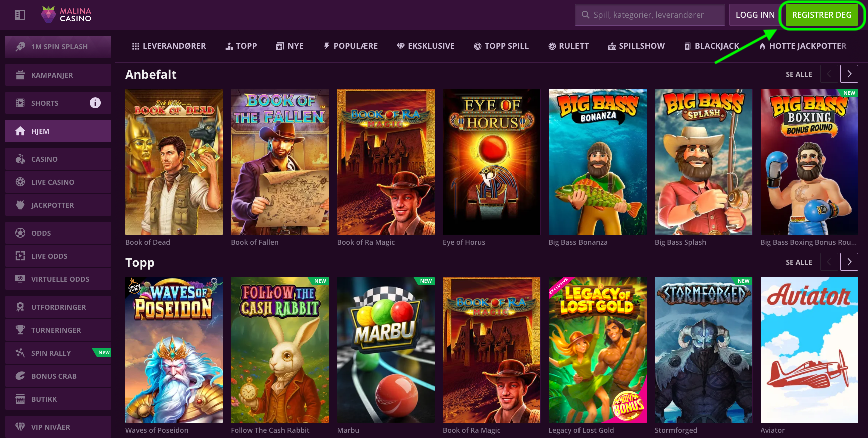
Task: Click the Logg Inn button
Action: pos(755,15)
